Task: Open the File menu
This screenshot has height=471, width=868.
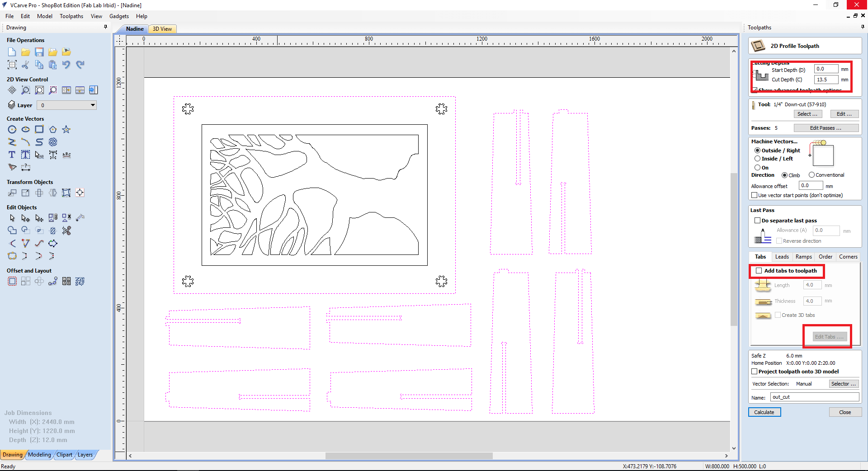Action: tap(9, 16)
